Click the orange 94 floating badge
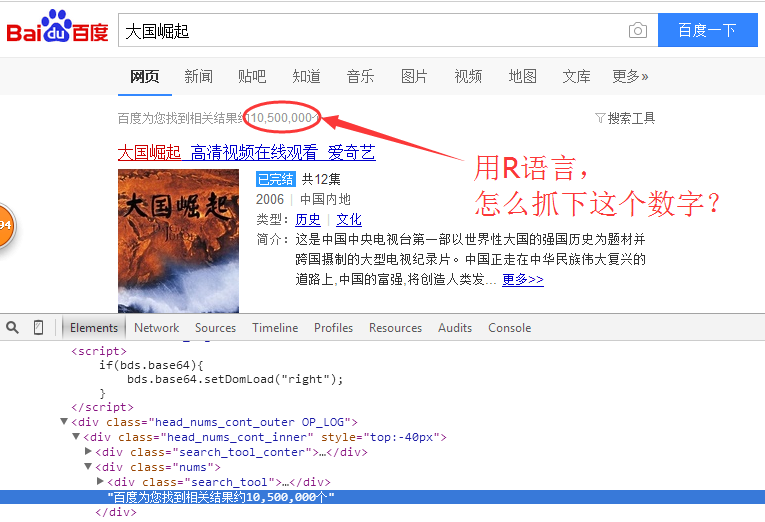The width and height of the screenshot is (765, 522). coord(6,225)
